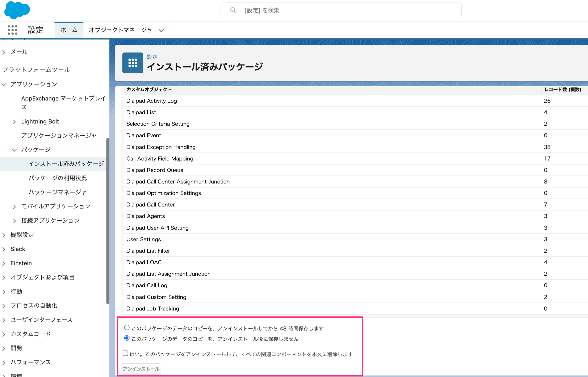588x377 pixels.
Task: Click the Dialpad Agents row
Action: pyautogui.click(x=356, y=216)
